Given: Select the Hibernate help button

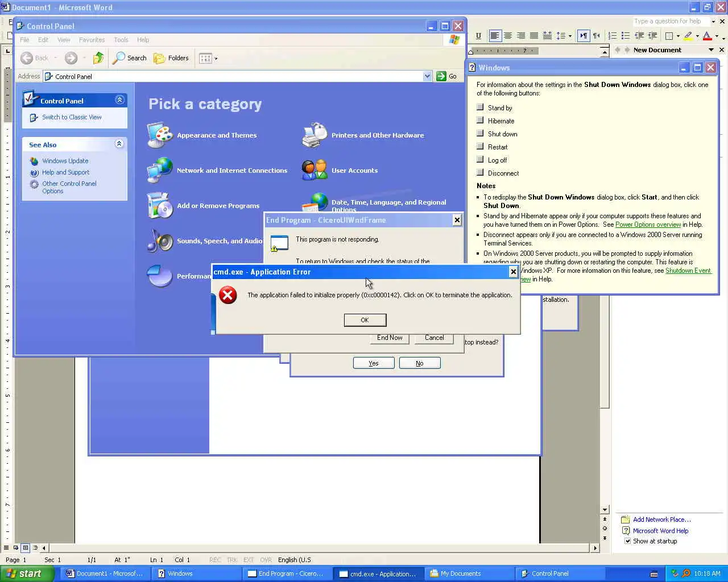Looking at the screenshot, I should click(480, 120).
